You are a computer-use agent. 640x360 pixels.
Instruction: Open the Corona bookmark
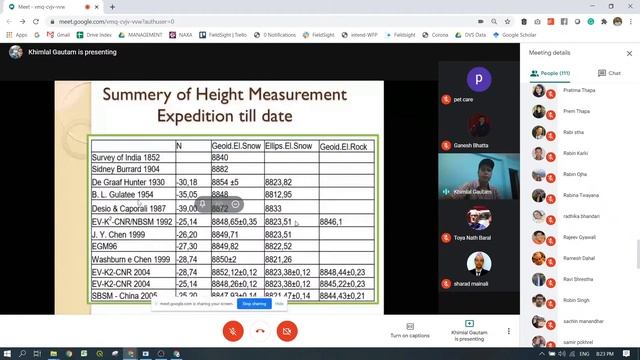tap(435, 35)
